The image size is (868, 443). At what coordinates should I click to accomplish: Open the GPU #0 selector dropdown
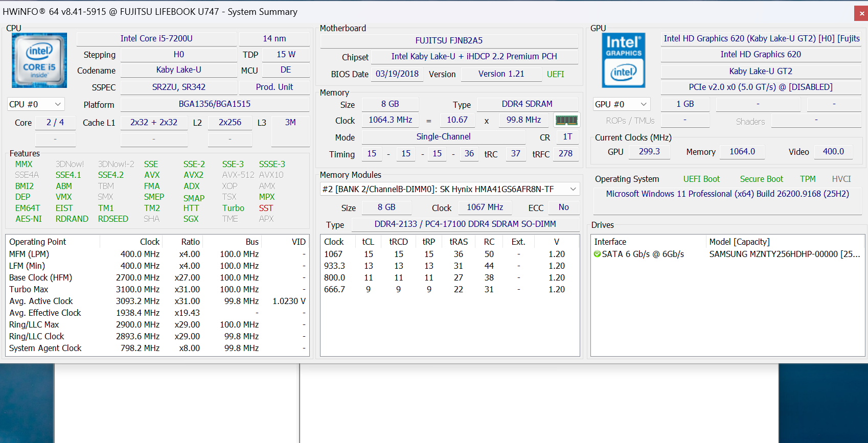click(x=622, y=104)
